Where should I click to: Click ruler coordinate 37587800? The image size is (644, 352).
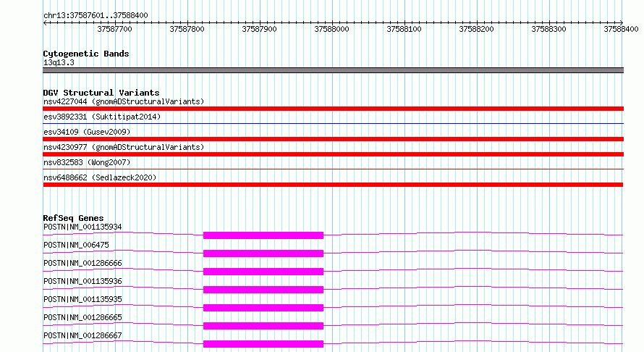(x=187, y=29)
